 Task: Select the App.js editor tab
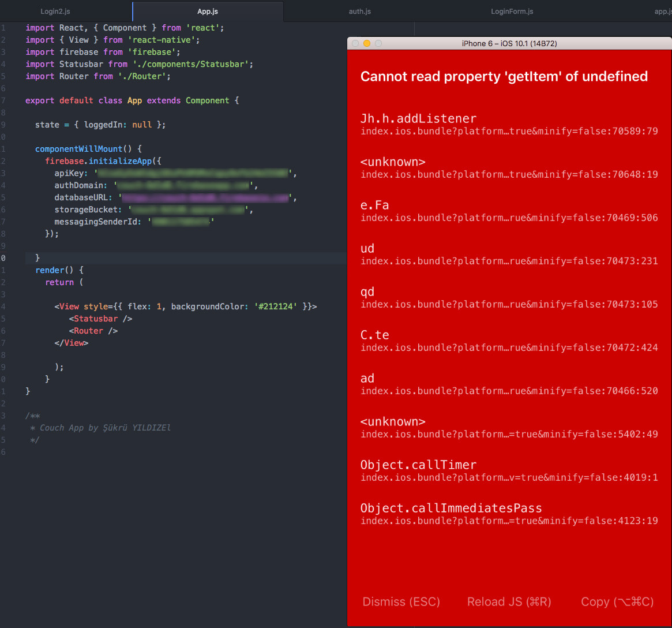(x=208, y=12)
